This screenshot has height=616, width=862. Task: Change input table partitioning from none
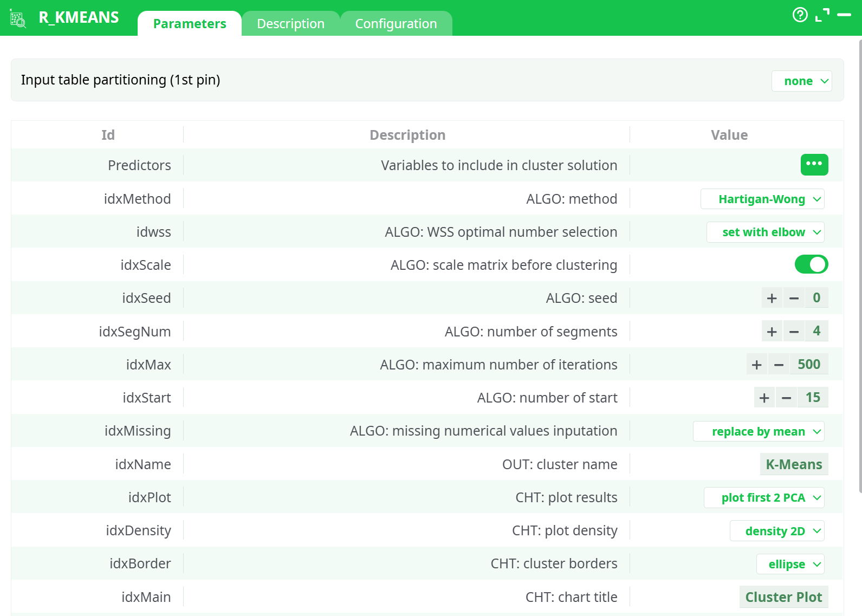point(801,81)
